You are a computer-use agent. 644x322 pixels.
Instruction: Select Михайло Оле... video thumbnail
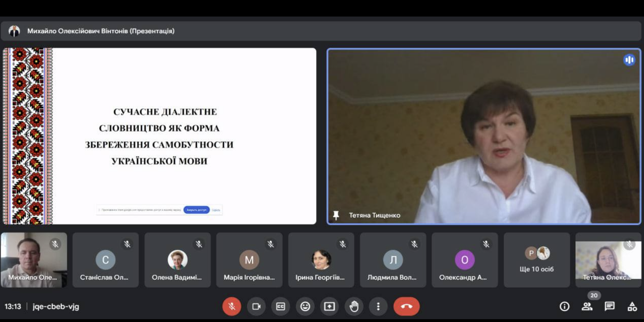tap(34, 260)
